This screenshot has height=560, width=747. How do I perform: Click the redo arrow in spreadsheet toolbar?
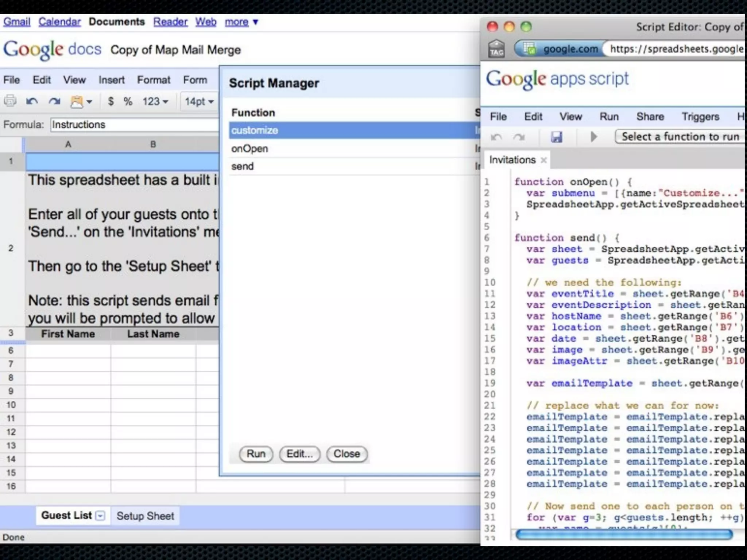pos(54,101)
